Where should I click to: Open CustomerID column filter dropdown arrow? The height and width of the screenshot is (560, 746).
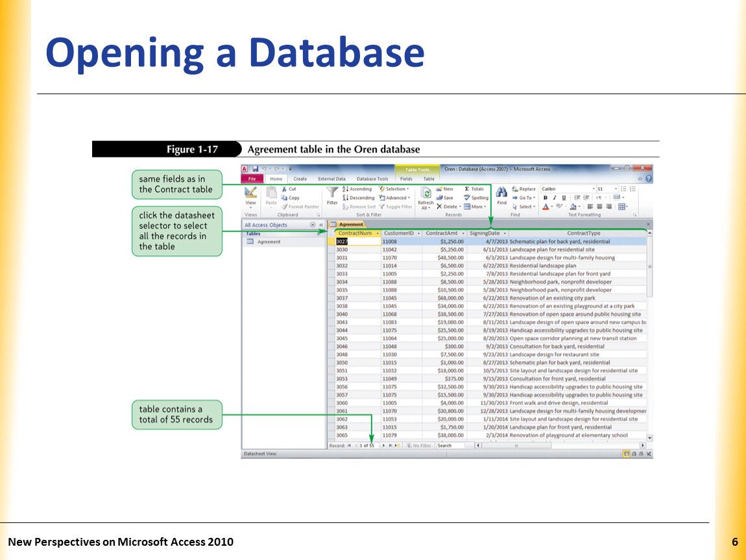[418, 233]
